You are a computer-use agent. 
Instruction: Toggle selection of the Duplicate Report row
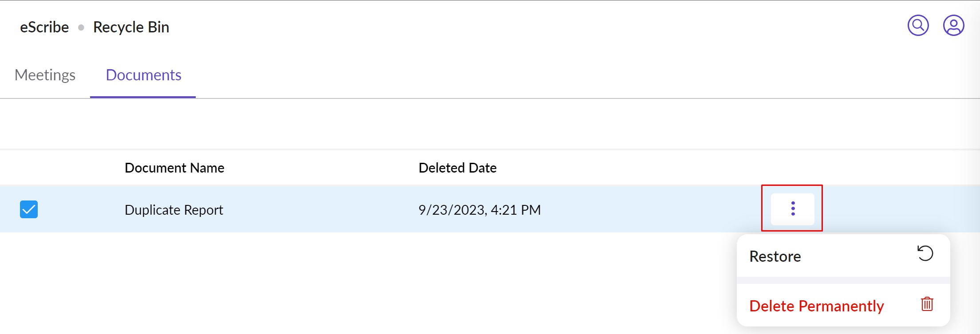point(29,209)
